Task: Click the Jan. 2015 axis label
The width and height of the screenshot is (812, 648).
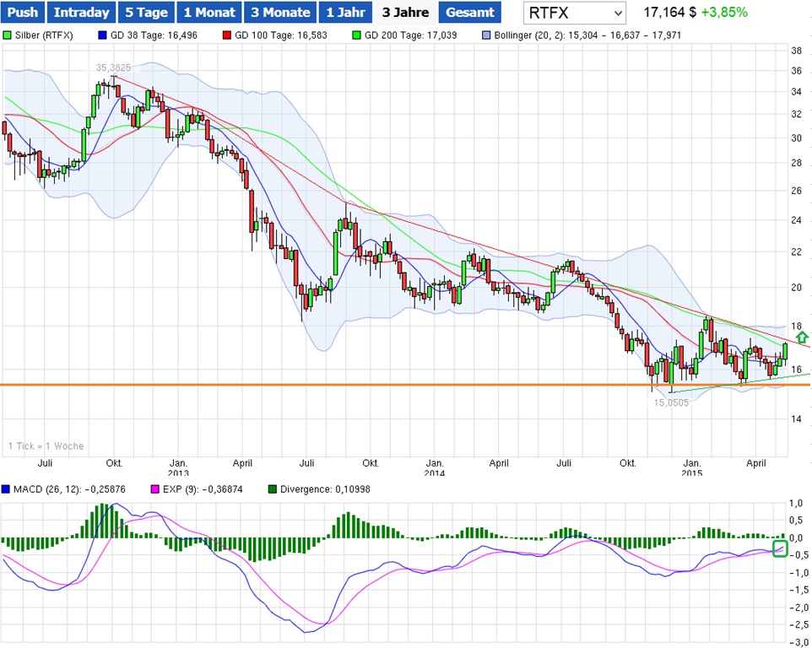Action: (692, 468)
